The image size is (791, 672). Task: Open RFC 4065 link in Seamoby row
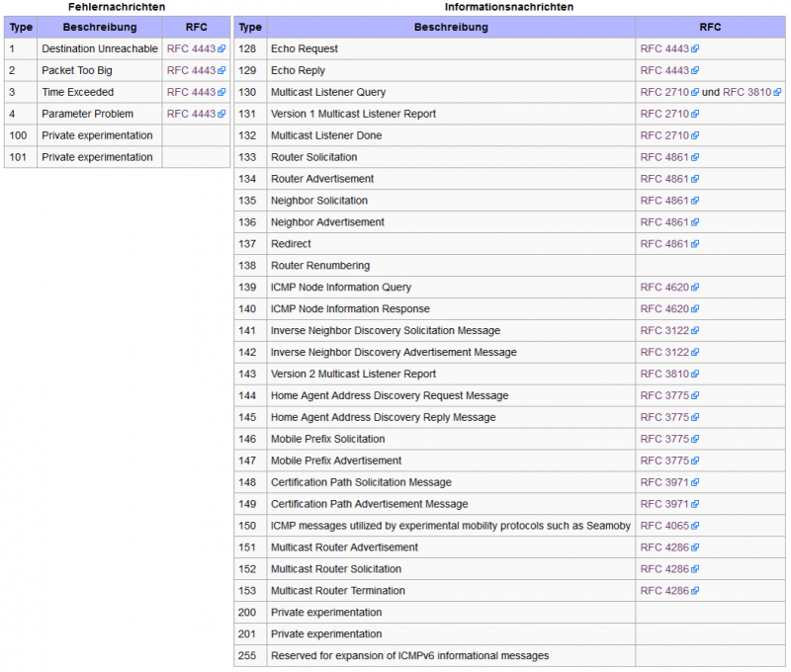coord(669,526)
